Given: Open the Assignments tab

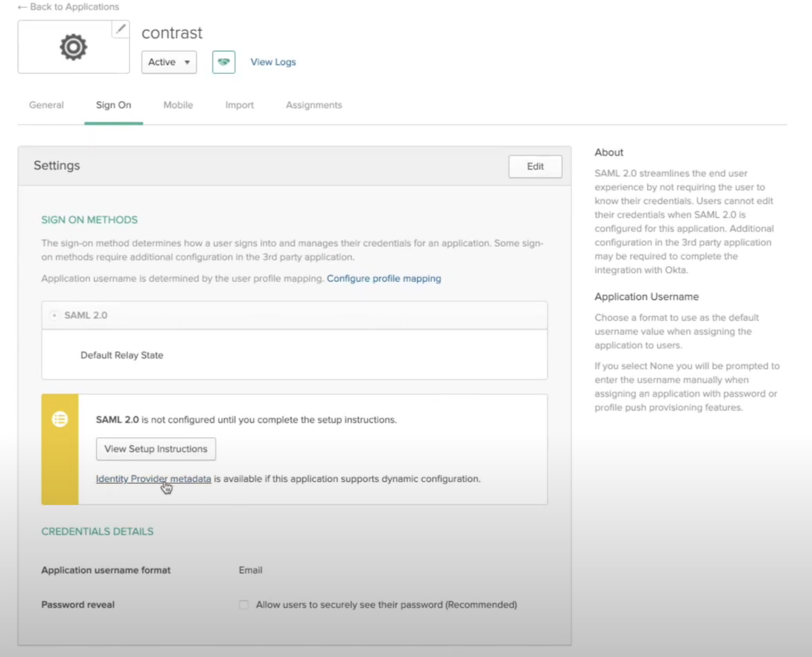Looking at the screenshot, I should (314, 105).
